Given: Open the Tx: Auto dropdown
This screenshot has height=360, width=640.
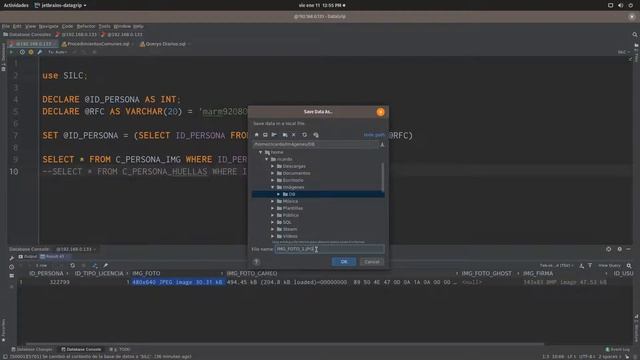Looking at the screenshot, I should tap(58, 52).
